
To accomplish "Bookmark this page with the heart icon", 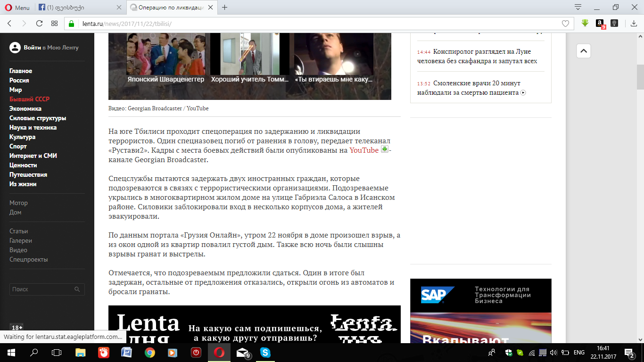I will click(565, 24).
